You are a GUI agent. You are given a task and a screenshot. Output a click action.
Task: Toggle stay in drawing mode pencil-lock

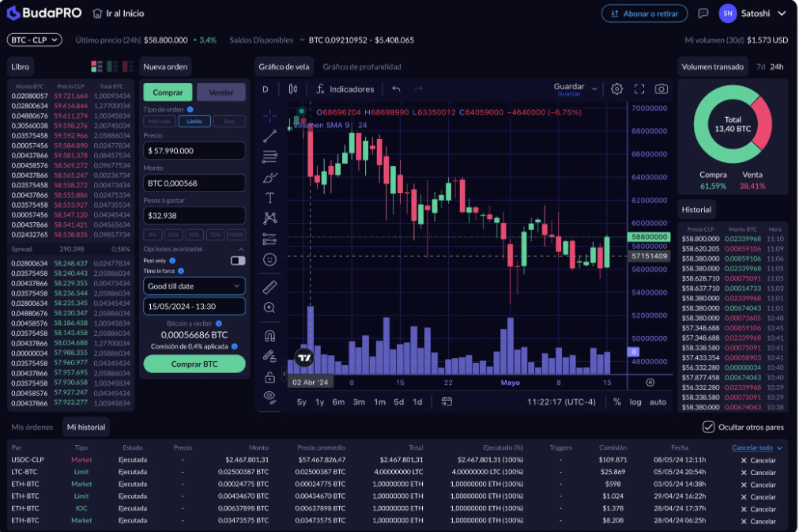click(x=269, y=357)
